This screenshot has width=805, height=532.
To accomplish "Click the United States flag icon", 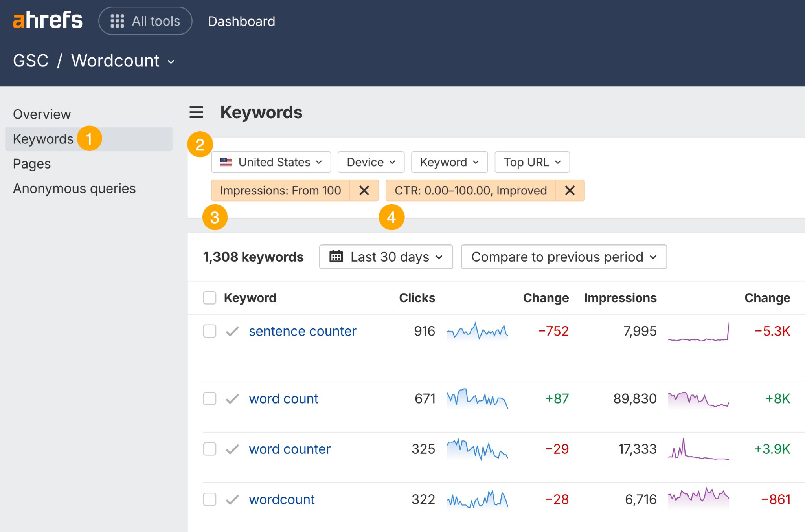I will [226, 161].
